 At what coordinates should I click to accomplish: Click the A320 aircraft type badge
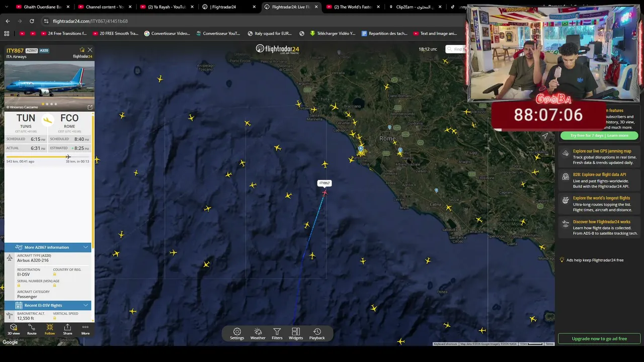point(44,51)
